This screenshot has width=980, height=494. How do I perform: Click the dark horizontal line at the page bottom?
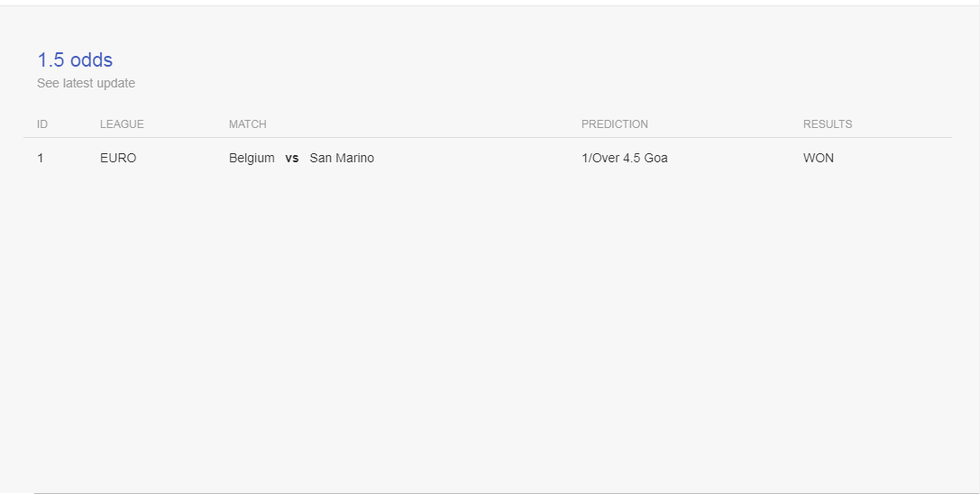click(507, 493)
